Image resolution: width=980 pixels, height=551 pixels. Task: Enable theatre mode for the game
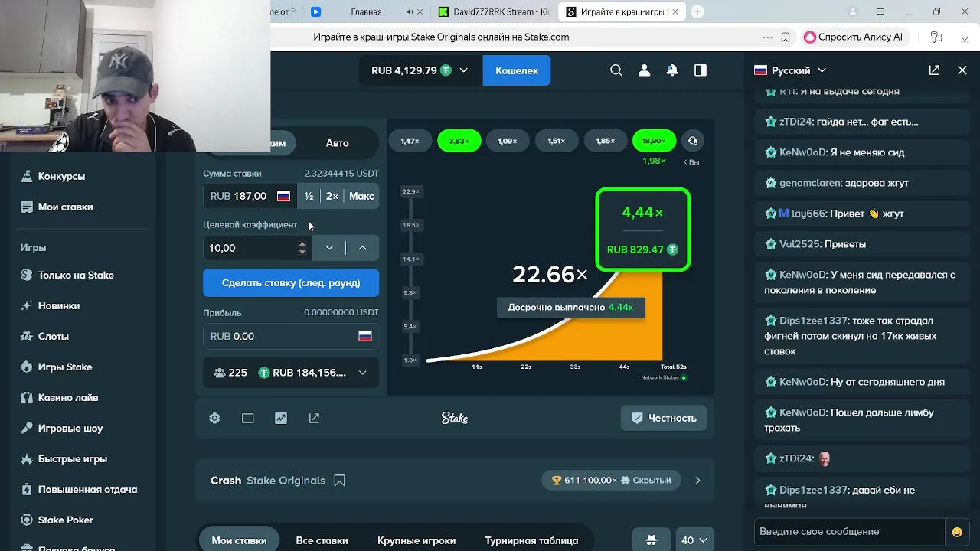pos(248,418)
